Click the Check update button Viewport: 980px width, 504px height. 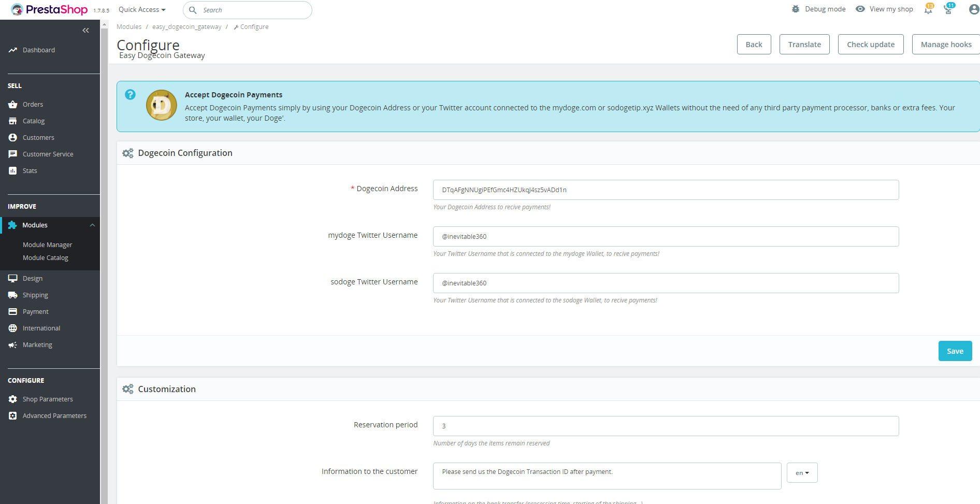pos(871,45)
